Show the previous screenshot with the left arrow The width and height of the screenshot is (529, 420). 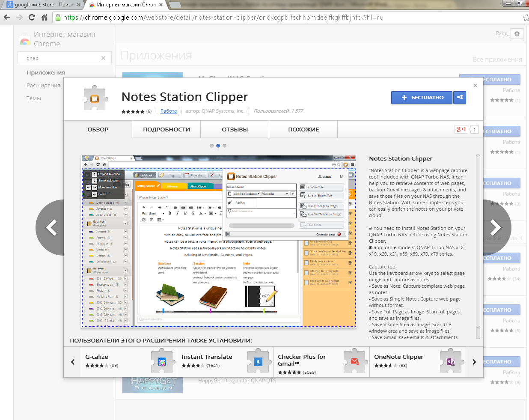[x=51, y=227]
